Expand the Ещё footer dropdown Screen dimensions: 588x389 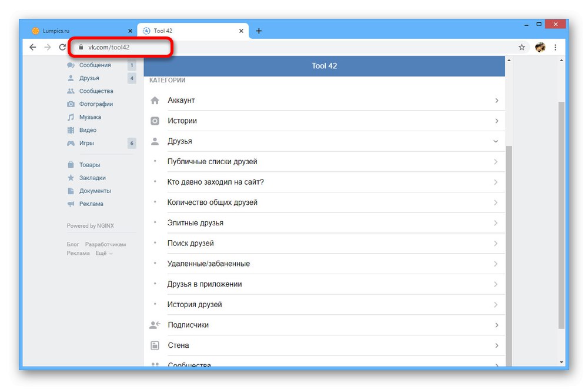(x=104, y=254)
